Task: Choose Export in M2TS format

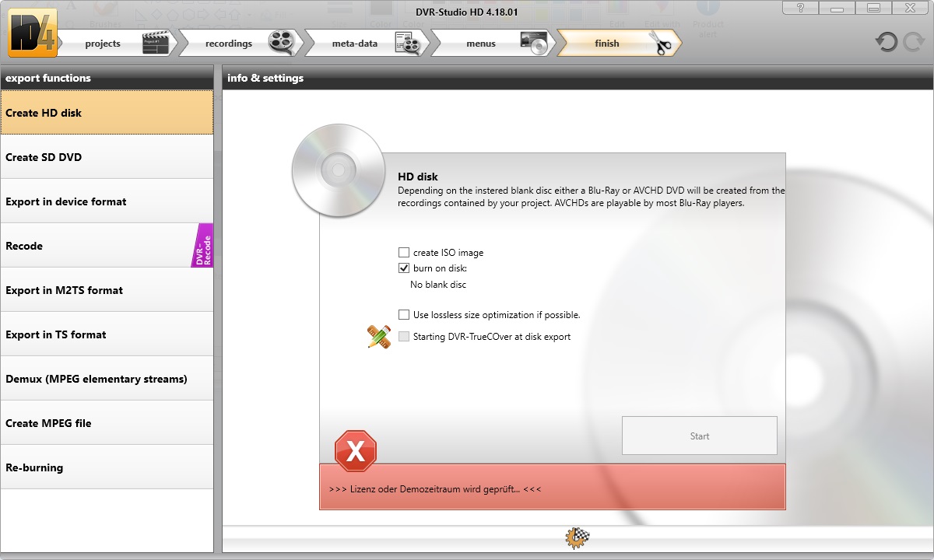Action: [107, 290]
